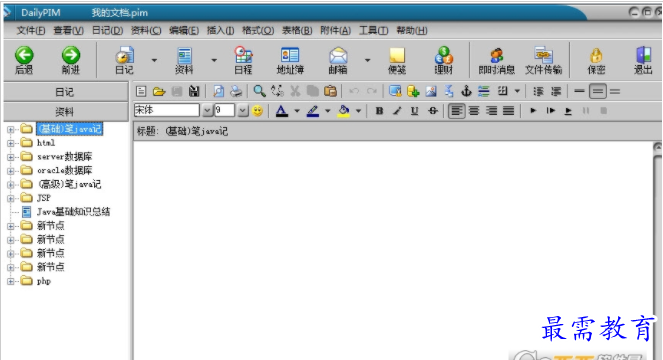The image size is (663, 360).
Task: Select the JSP folder
Action: [x=44, y=198]
